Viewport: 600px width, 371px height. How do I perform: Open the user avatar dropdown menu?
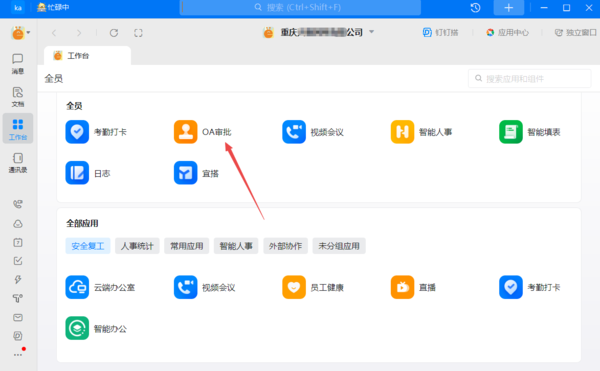point(20,33)
